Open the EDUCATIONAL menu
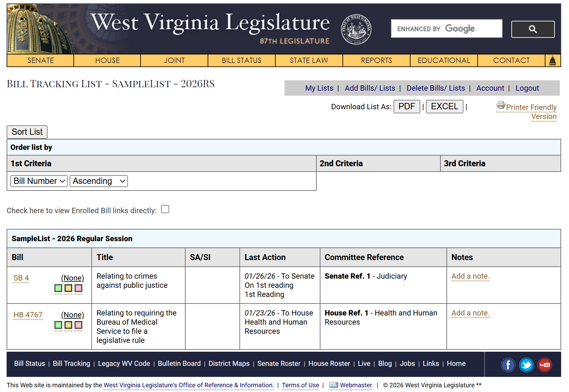569x392 pixels. coord(444,60)
